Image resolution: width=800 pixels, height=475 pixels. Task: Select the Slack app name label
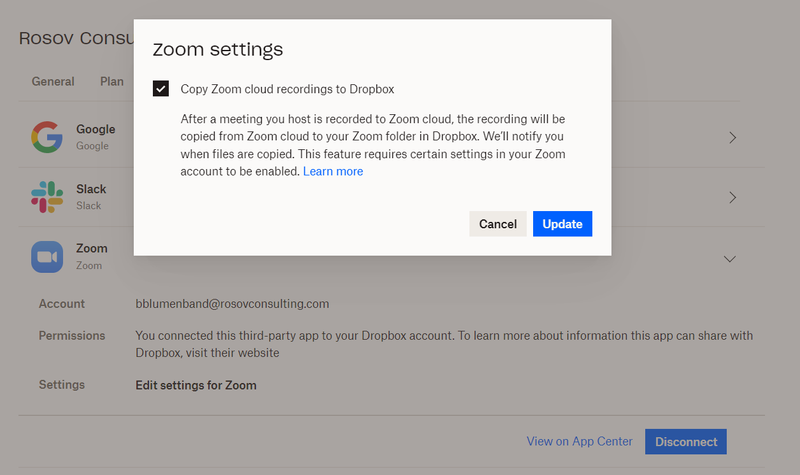click(x=91, y=189)
